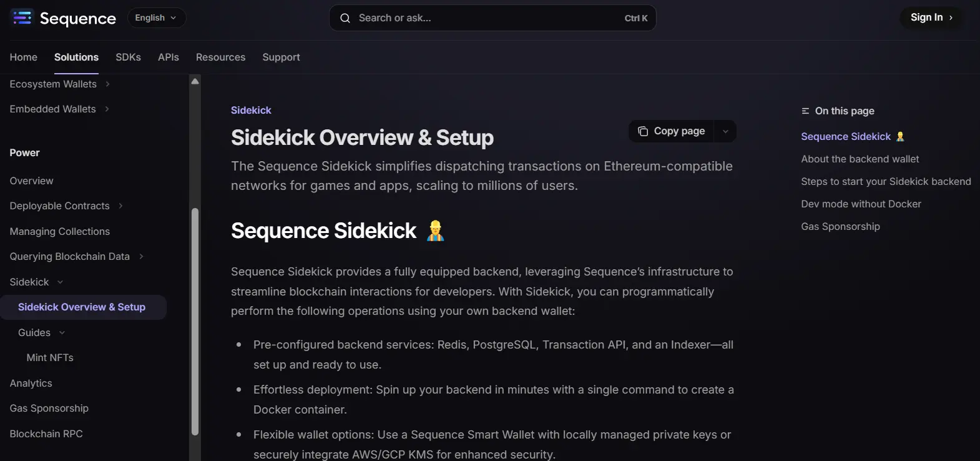Collapse the Sidekick sidebar group
Viewport: 980px width, 461px height.
point(60,282)
